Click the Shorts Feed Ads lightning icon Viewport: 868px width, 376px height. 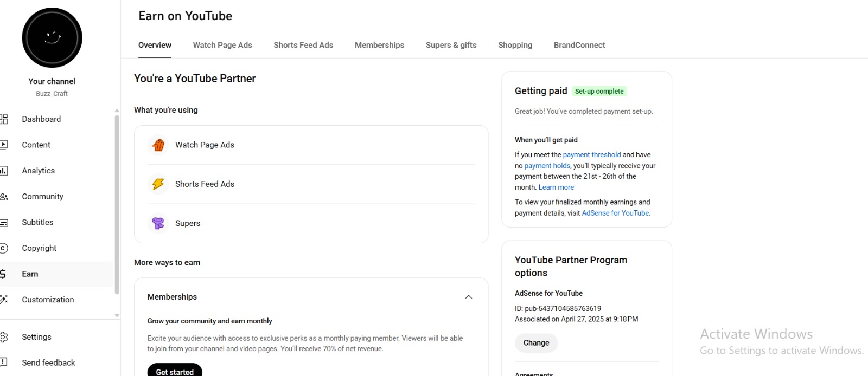click(158, 184)
